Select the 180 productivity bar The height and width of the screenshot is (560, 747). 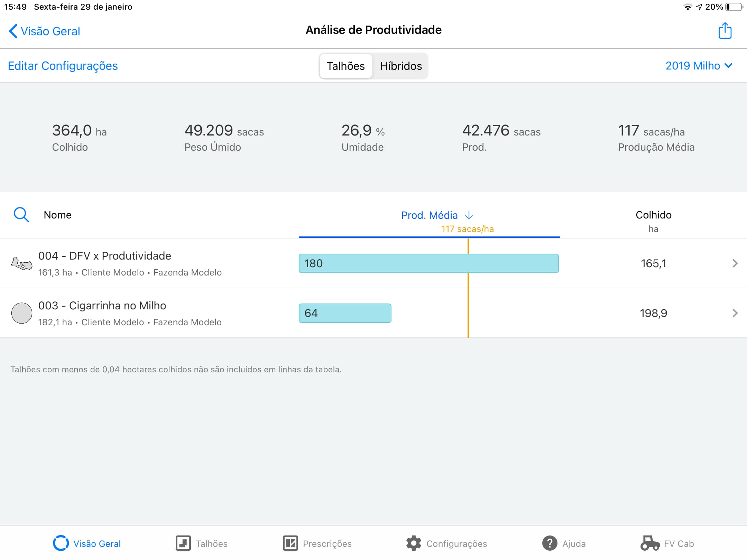click(x=428, y=263)
